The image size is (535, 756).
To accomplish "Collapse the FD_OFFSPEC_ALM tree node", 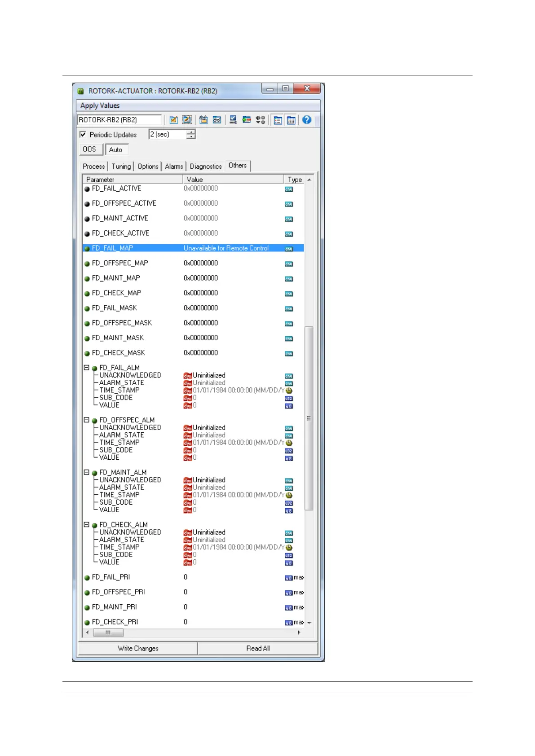I will point(87,420).
